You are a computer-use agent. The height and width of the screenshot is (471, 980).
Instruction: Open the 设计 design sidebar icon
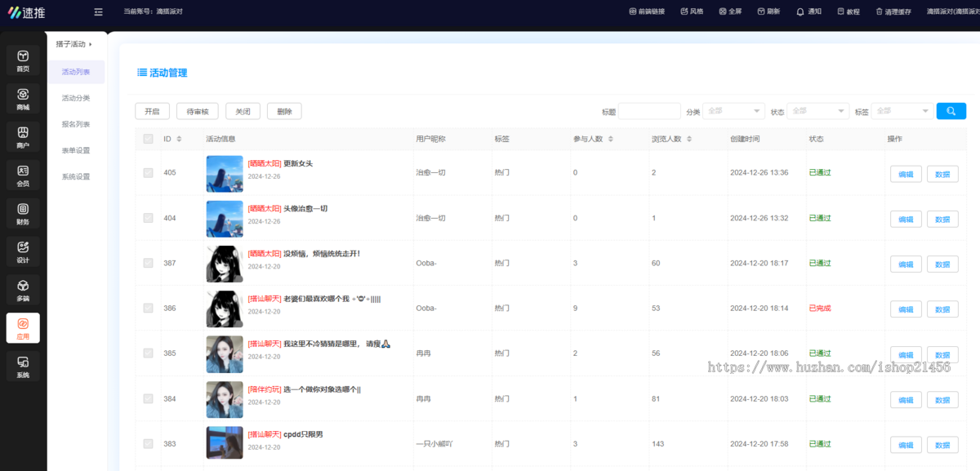23,252
